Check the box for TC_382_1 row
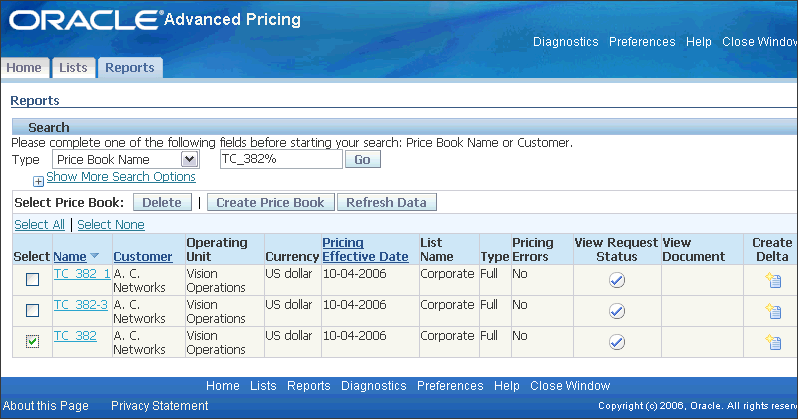 33,280
